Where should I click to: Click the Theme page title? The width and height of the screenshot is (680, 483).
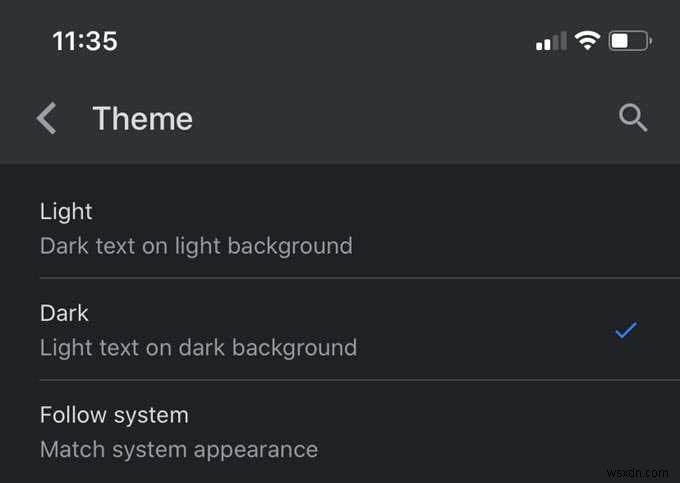[x=143, y=119]
